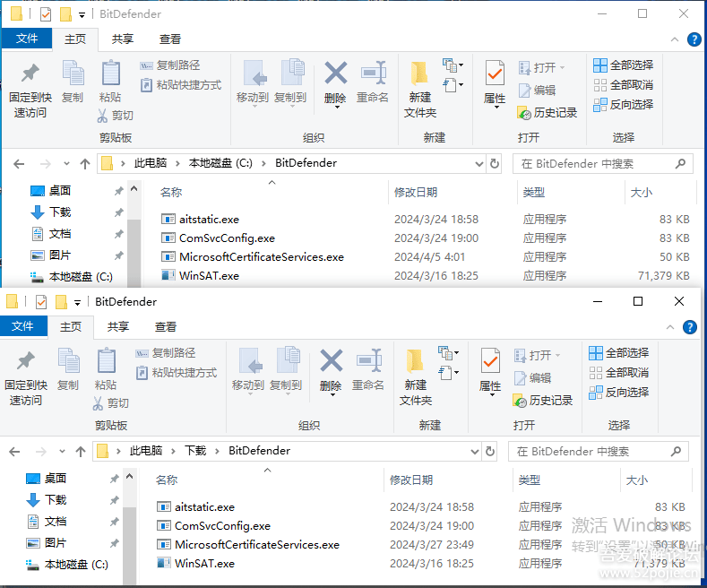
Task: Switch to 共享 tab in bottom window
Action: click(118, 327)
